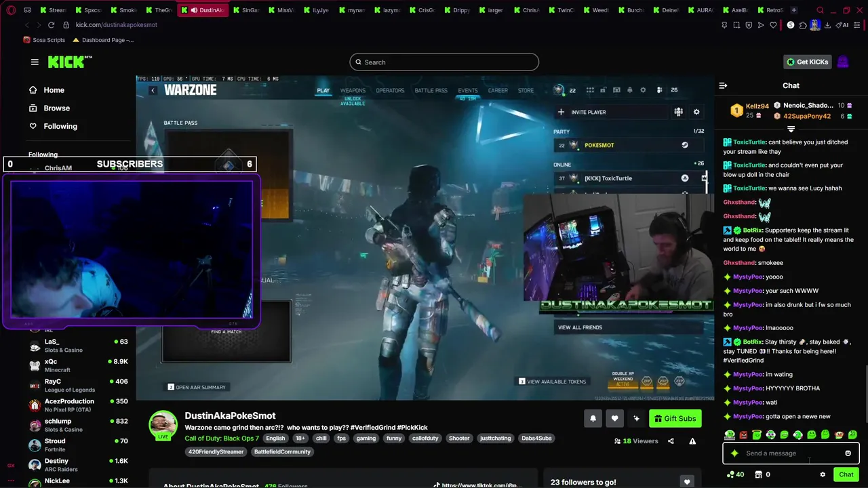The width and height of the screenshot is (868, 488).
Task: Click the Send a message chat field
Action: pos(791,453)
